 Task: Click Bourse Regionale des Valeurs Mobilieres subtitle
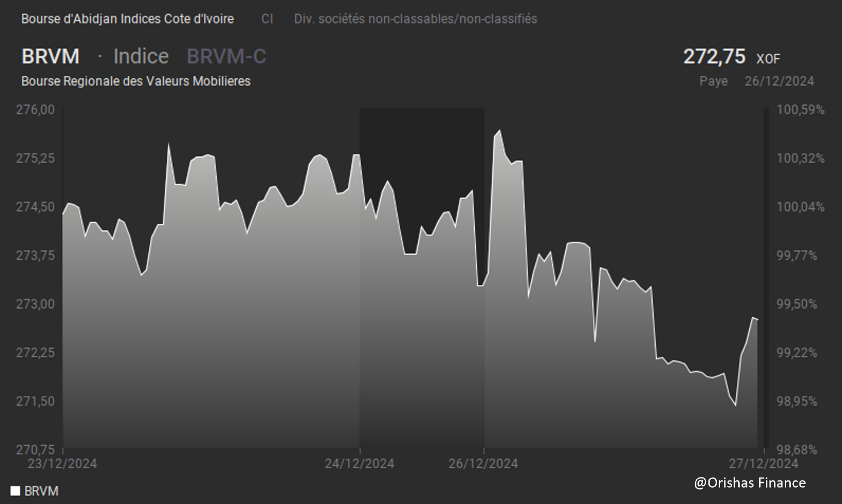coord(136,81)
